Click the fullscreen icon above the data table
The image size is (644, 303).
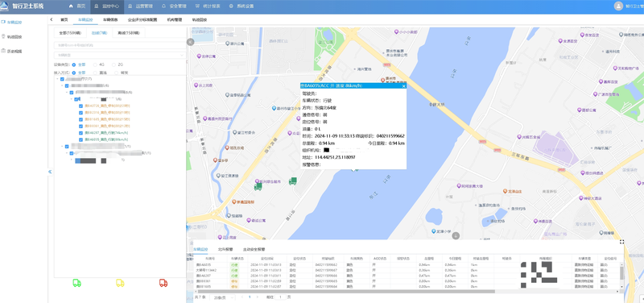pos(621,242)
